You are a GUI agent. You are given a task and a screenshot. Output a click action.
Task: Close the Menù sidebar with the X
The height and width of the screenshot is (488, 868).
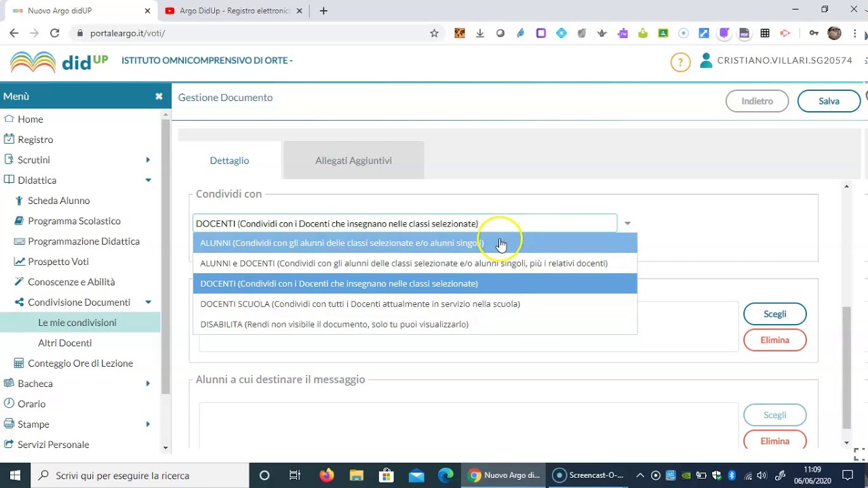pyautogui.click(x=159, y=96)
